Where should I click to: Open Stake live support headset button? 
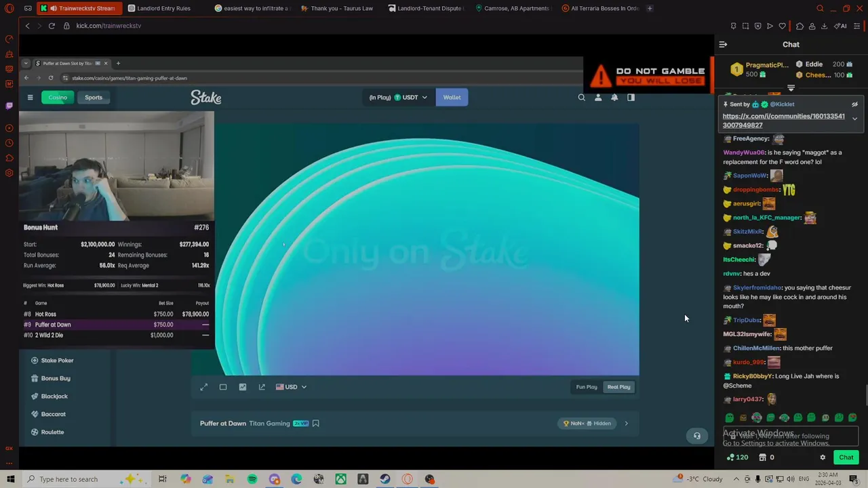(696, 436)
